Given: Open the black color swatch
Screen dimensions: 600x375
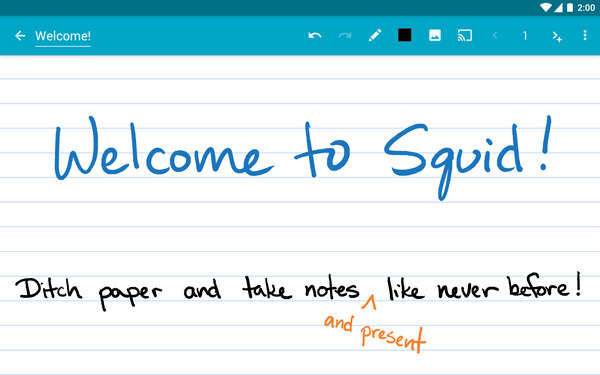Looking at the screenshot, I should click(404, 35).
